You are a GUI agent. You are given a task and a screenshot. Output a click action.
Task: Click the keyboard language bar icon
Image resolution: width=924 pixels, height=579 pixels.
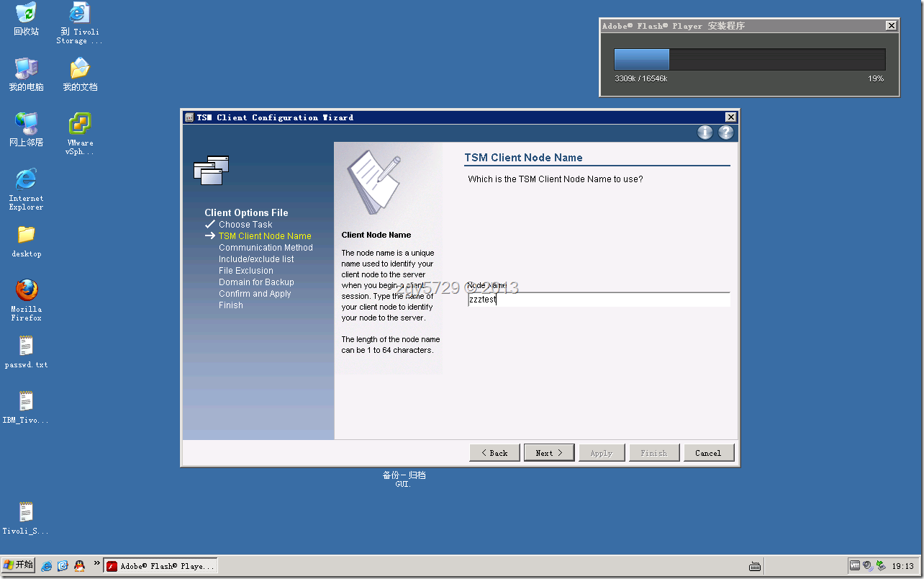(755, 567)
